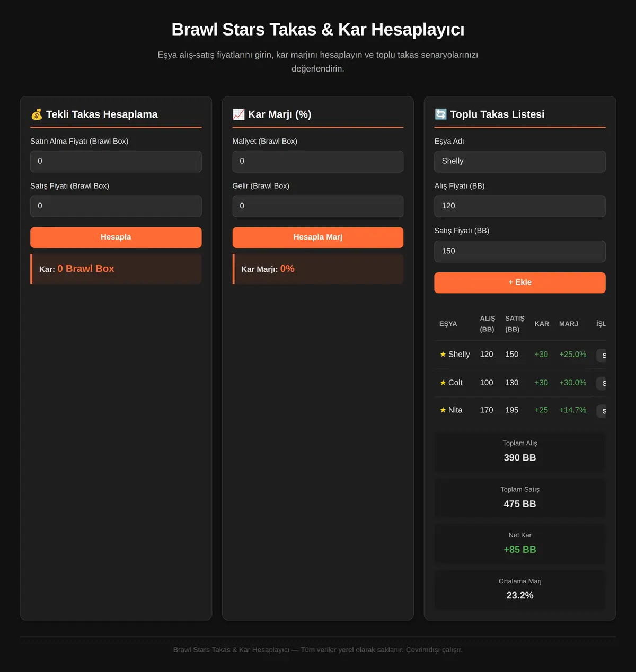Click the Alış Fiyatı (BB) input box

(x=520, y=206)
